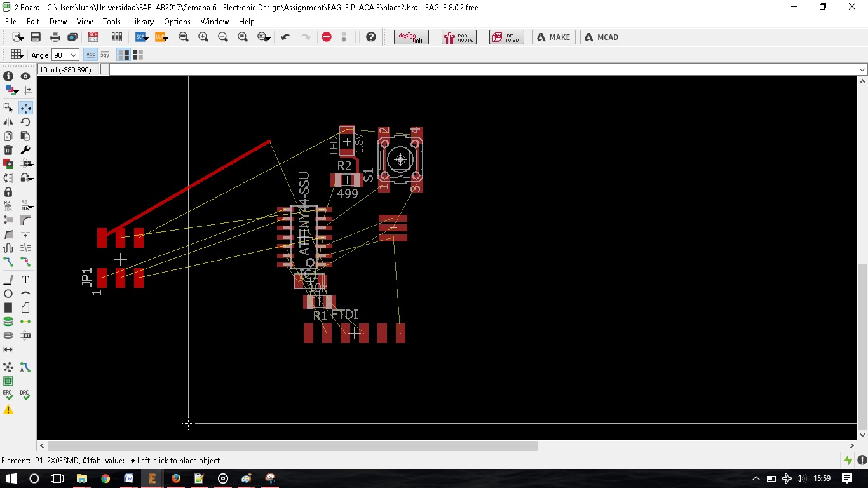Viewport: 868px width, 488px height.
Task: Stop command with red cancel icon
Action: 327,37
